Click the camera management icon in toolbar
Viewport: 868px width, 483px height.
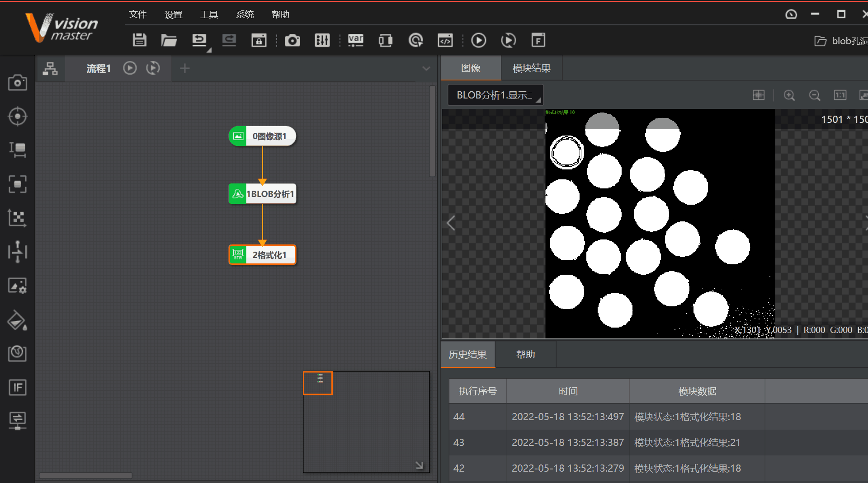pos(292,40)
